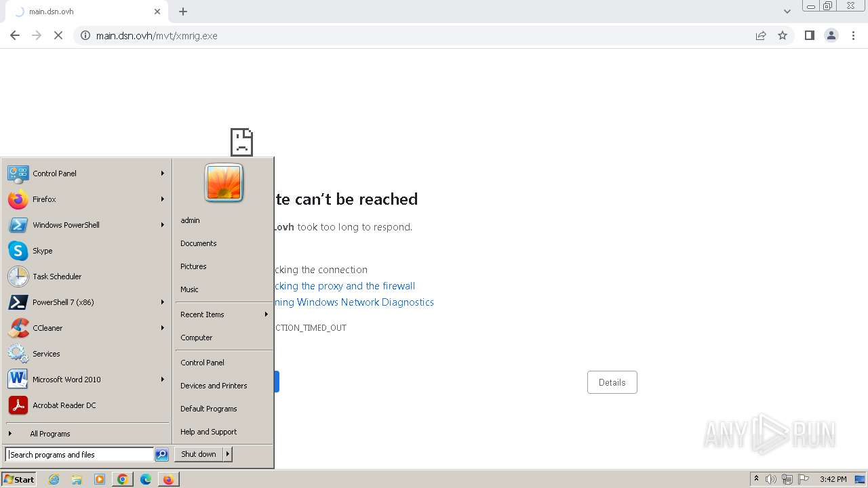Expand PowerShell 7 (x86) jump list arrow
Viewport: 868px width, 488px height.
pos(163,302)
